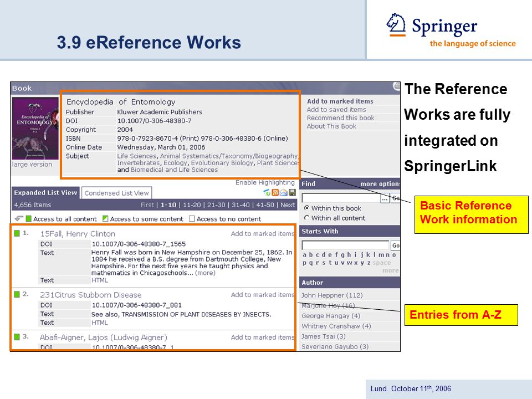Go to First page of results
Viewport: 532px width, 399px height.
pos(147,205)
